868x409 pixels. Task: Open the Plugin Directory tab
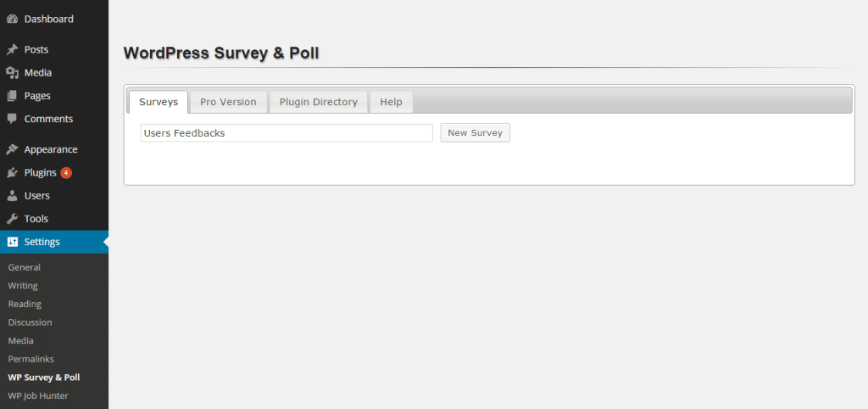pos(319,102)
